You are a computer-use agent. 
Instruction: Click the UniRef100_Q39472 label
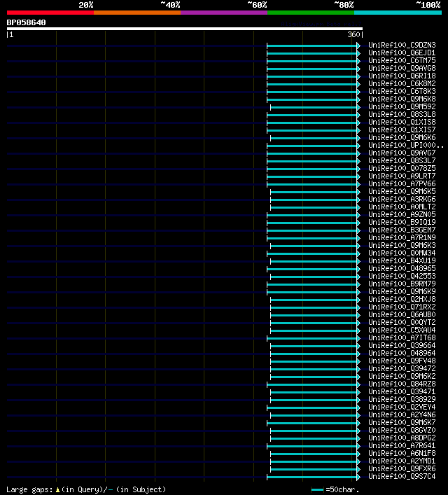402,369
